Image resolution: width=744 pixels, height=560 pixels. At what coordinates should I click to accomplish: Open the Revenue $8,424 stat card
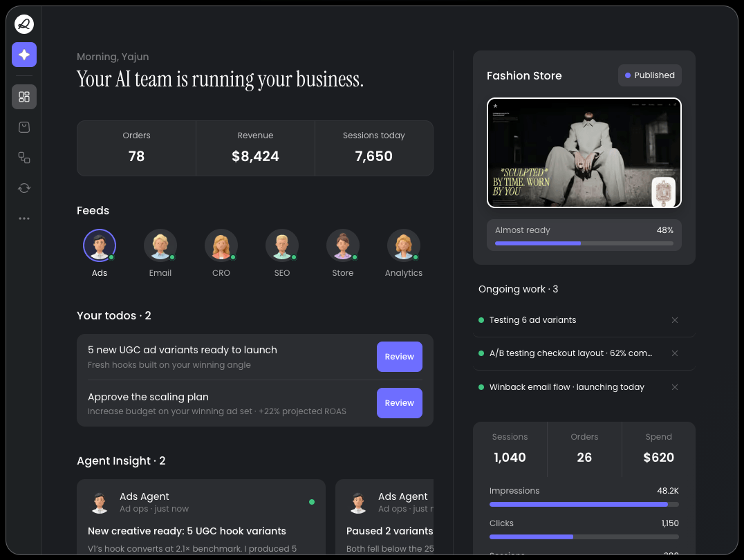point(255,148)
